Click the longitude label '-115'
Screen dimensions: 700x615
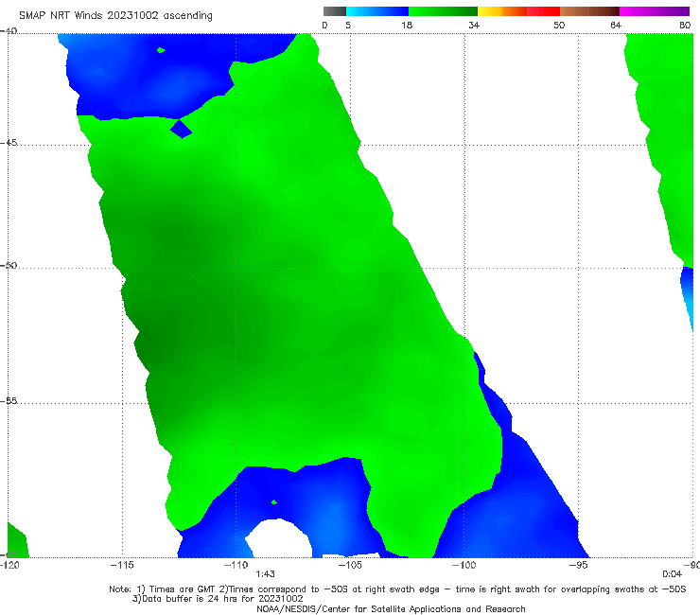coord(122,565)
